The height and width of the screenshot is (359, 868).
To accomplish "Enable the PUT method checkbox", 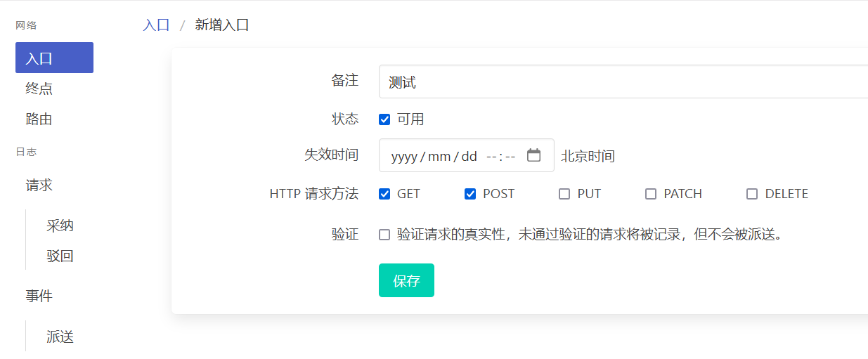I will click(x=564, y=194).
